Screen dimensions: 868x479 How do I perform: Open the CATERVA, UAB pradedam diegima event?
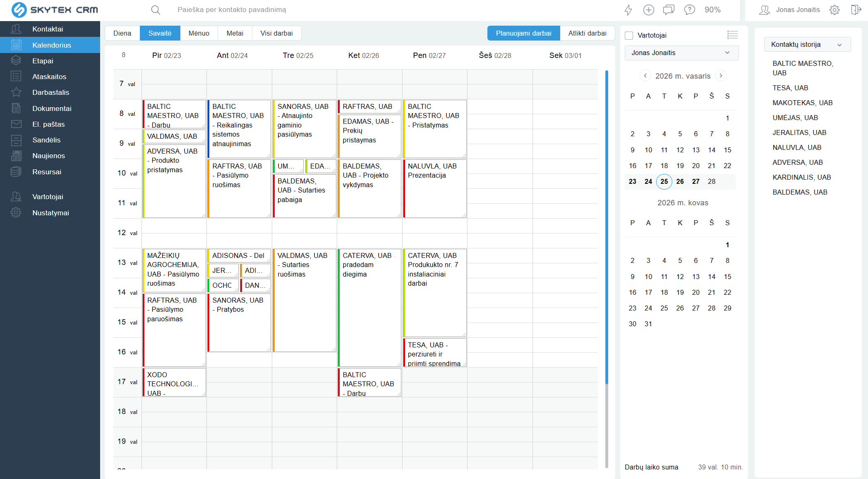click(369, 308)
